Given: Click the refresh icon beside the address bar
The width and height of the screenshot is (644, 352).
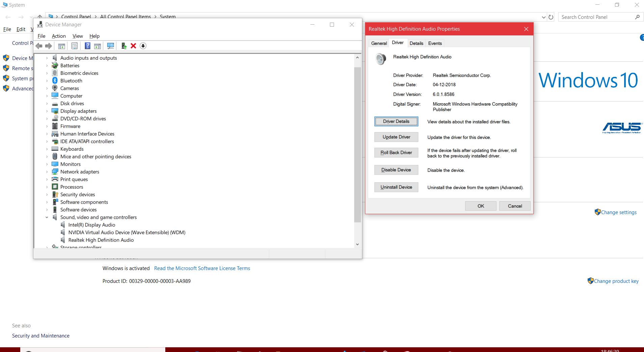Looking at the screenshot, I should (x=551, y=17).
